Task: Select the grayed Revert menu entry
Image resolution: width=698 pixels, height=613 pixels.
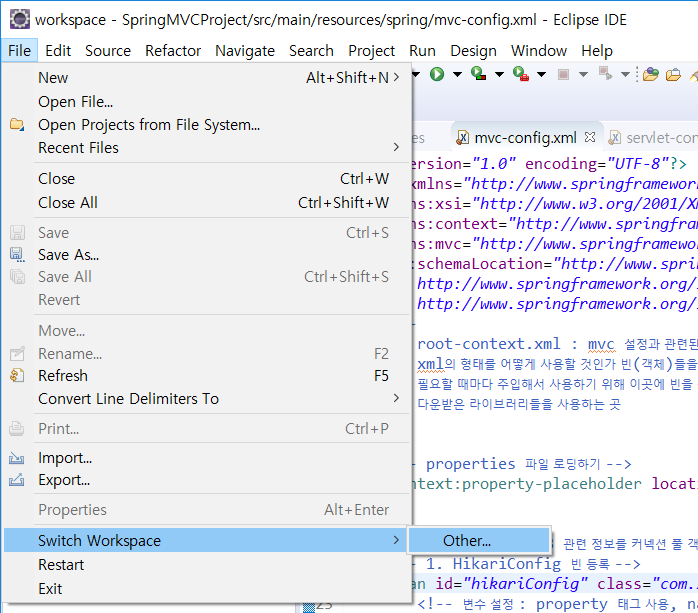Action: coord(207,300)
